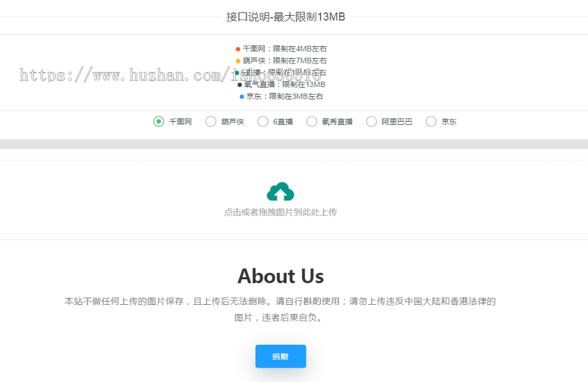588x382 pixels.
Task: Click the 点击或者拖拽图片到此处上传 text
Action: 280,212
